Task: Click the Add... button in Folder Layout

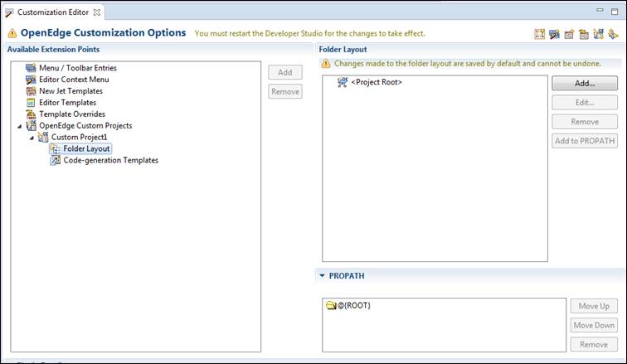Action: (585, 83)
